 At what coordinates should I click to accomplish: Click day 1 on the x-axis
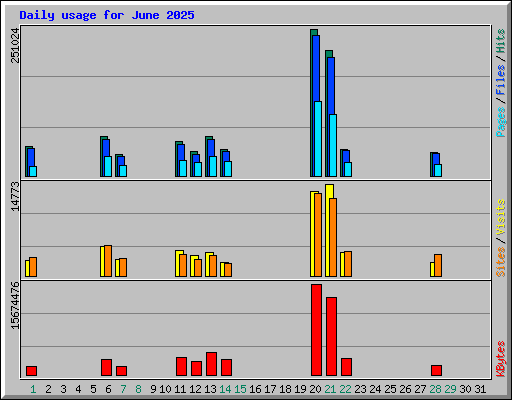tap(33, 389)
